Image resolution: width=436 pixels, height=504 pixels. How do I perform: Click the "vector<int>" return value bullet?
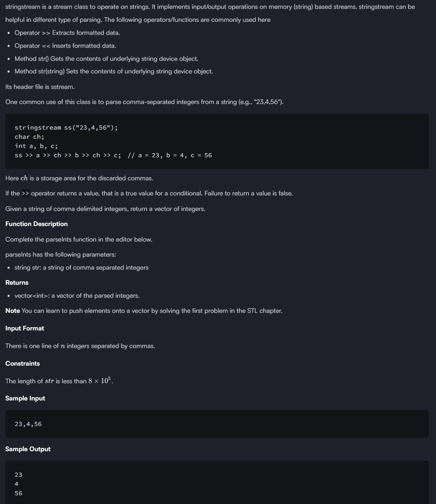pyautogui.click(x=77, y=296)
